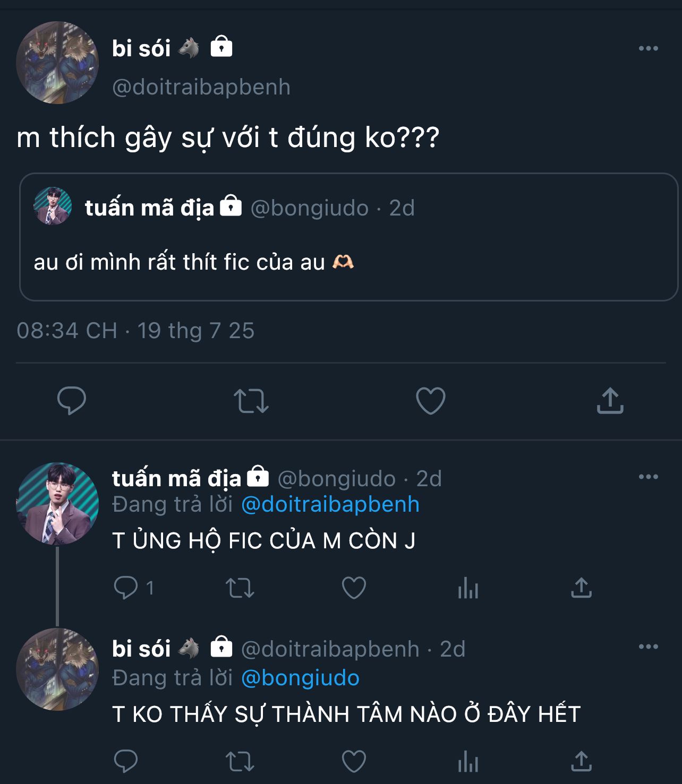
Task: Open the @bongiudo mention link
Action: pyautogui.click(x=300, y=678)
